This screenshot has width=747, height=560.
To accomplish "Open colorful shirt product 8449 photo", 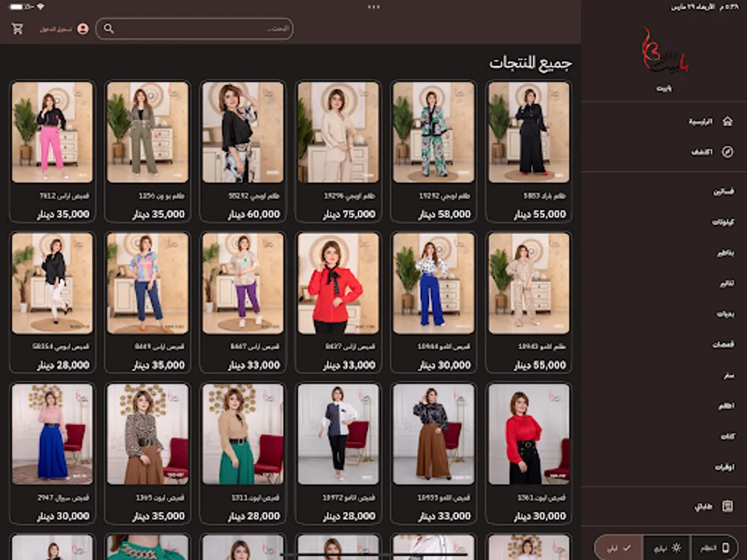I will pyautogui.click(x=148, y=283).
